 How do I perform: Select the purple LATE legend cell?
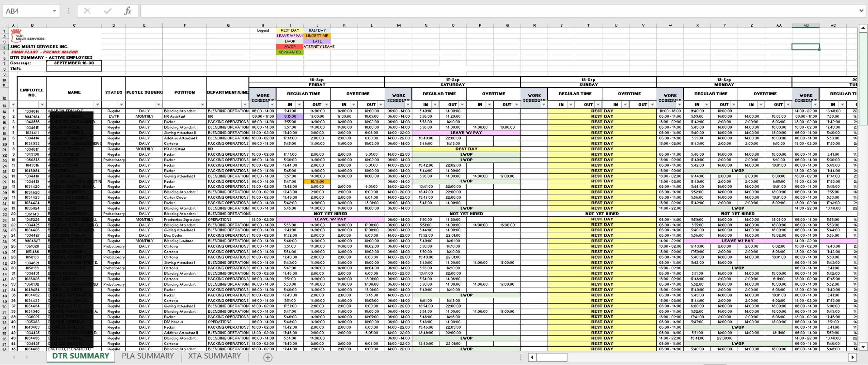tap(317, 41)
